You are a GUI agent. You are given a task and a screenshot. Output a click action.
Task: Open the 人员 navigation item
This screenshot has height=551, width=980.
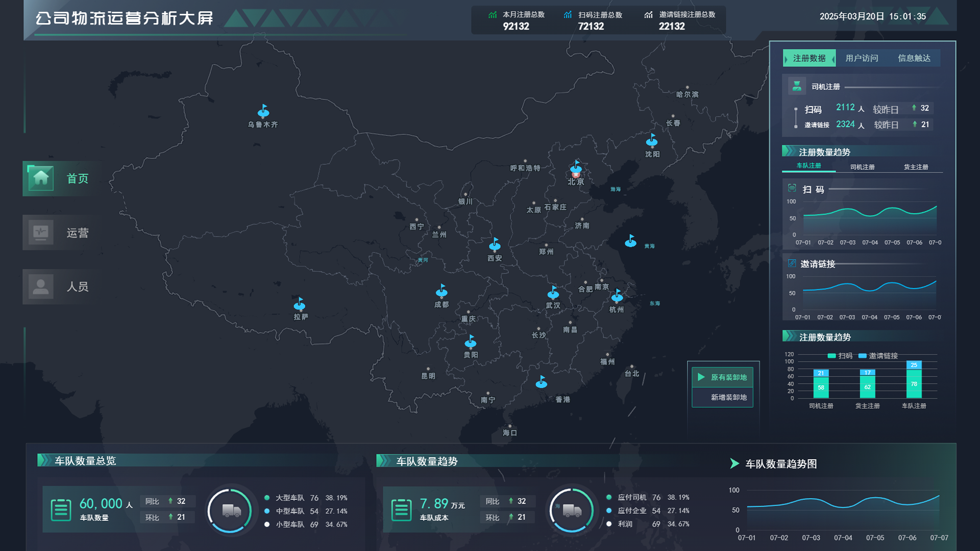tap(61, 287)
